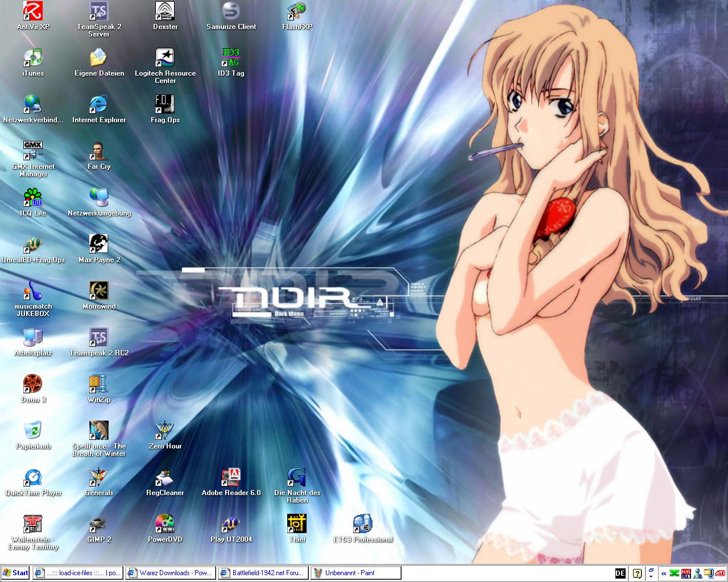The height and width of the screenshot is (582, 728).
Task: Click musicmatch JUKEBOX icon
Action: 33,299
